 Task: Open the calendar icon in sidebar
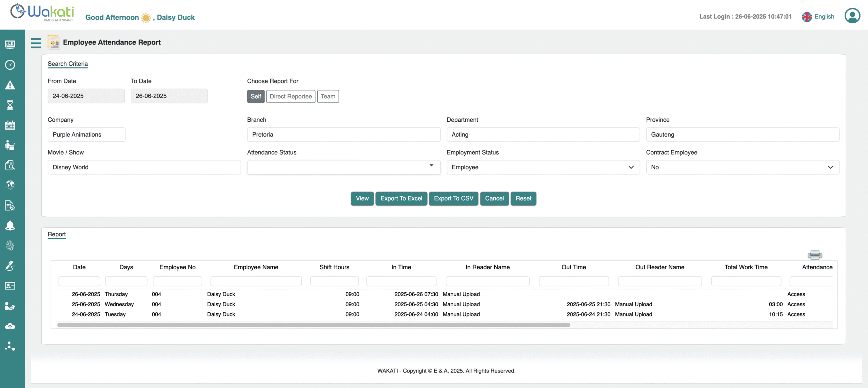coord(10,125)
